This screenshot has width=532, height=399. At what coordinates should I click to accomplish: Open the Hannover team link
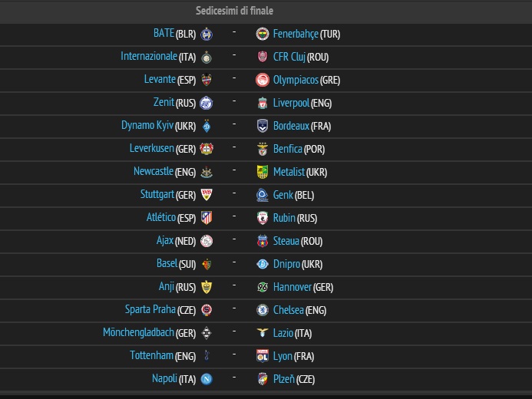click(292, 287)
